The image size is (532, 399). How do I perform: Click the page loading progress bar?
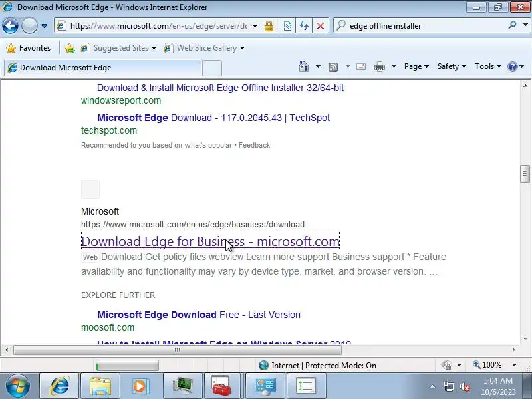[x=127, y=366]
